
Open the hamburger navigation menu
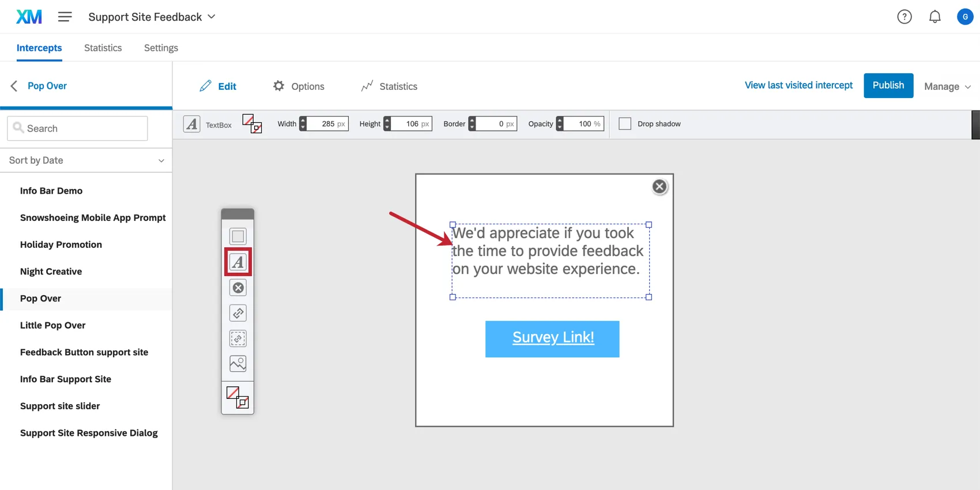tap(65, 17)
